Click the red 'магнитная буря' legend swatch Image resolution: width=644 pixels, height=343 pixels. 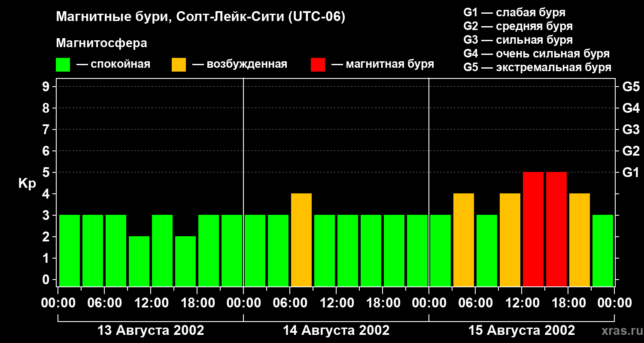[x=318, y=65]
